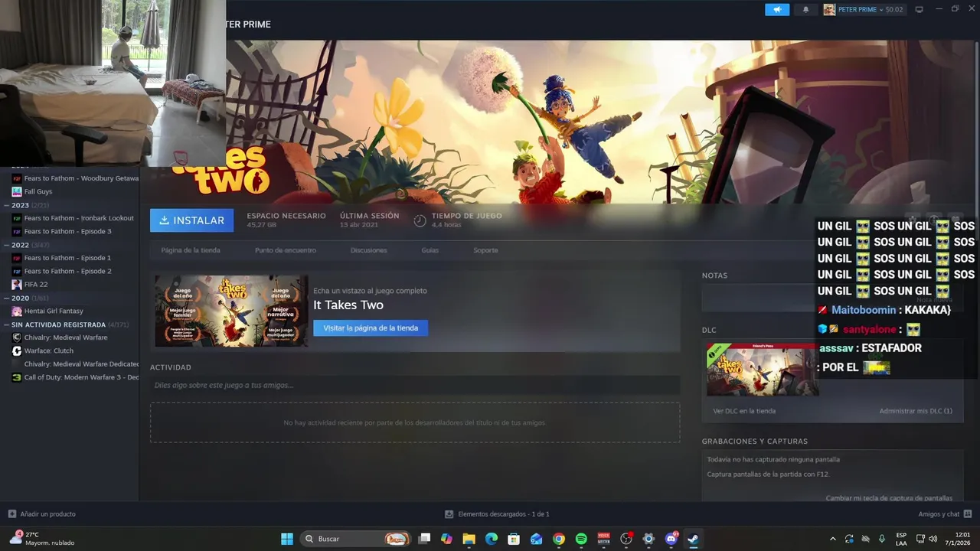The image size is (980, 551).
Task: Click the Call of Duty MW3 icon
Action: pos(17,377)
